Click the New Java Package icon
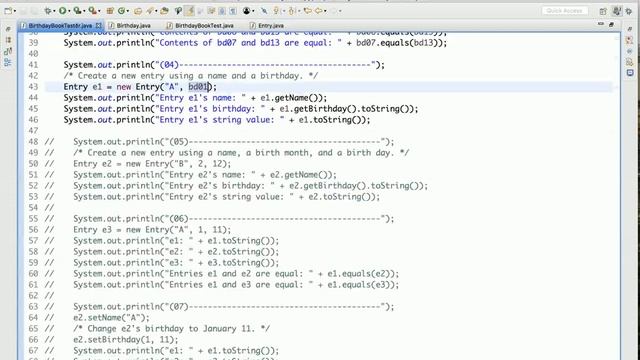The height and width of the screenshot is (360, 640). coord(109,11)
